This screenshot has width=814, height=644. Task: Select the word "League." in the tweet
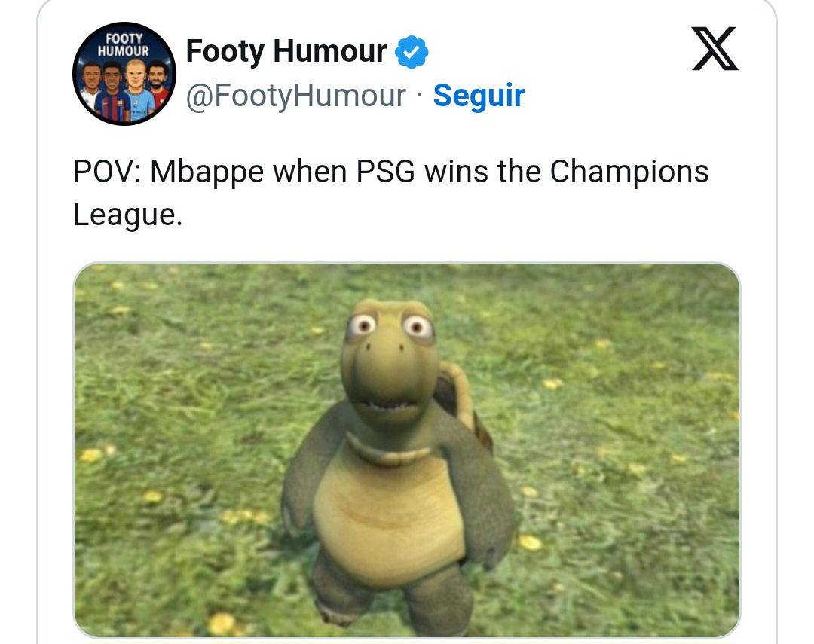[127, 215]
